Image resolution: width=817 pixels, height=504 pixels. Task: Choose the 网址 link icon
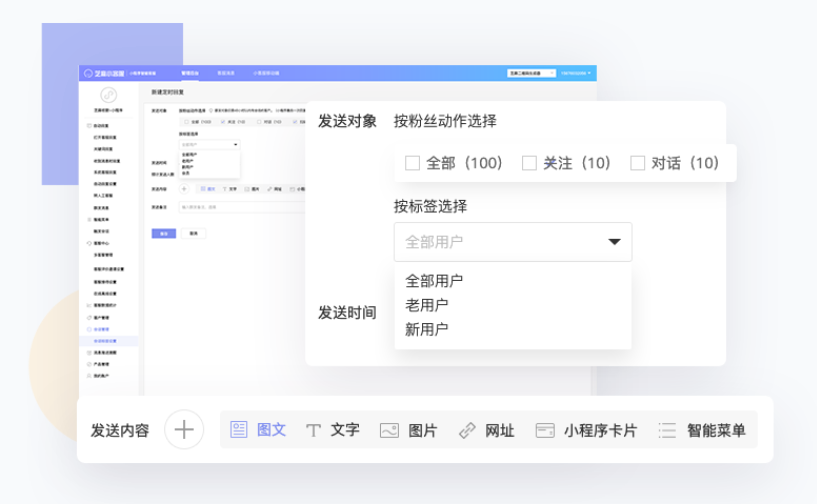click(467, 430)
